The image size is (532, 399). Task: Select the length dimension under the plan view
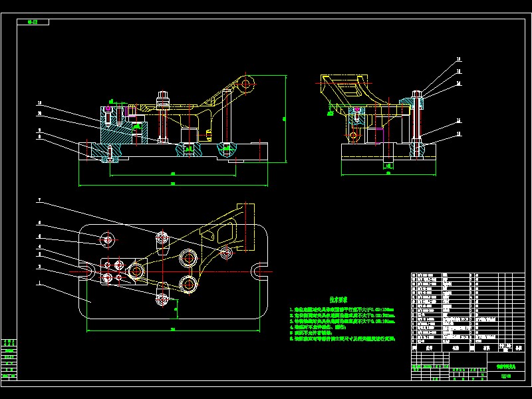click(173, 329)
